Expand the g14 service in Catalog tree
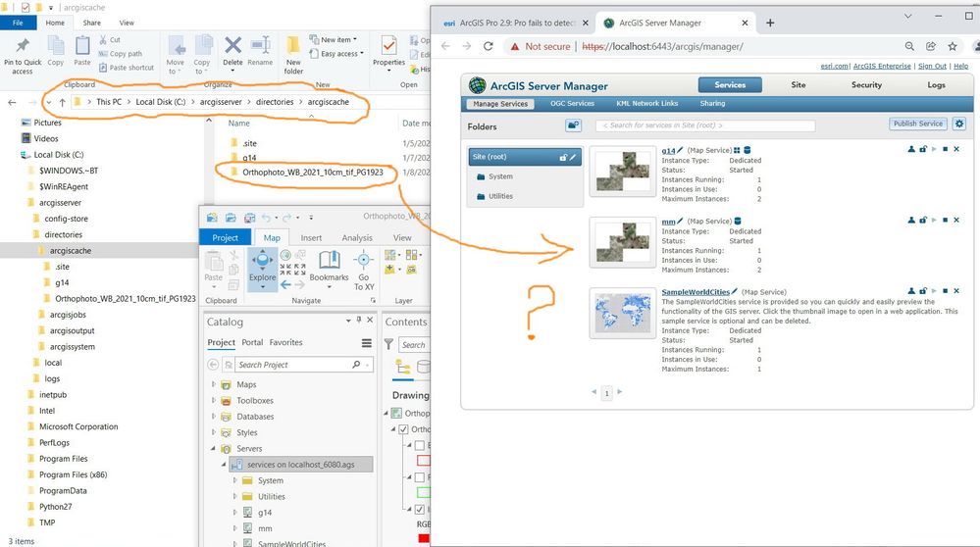Image resolution: width=980 pixels, height=547 pixels. tap(235, 513)
